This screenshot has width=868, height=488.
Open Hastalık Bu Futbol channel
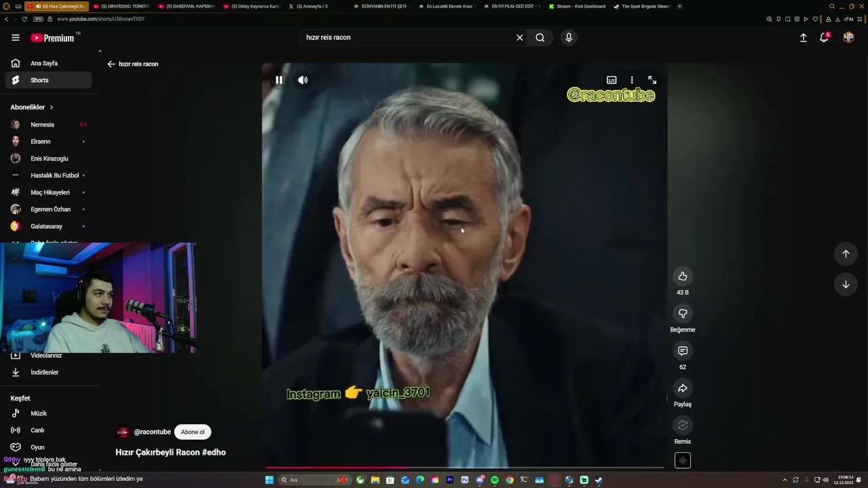(48, 176)
